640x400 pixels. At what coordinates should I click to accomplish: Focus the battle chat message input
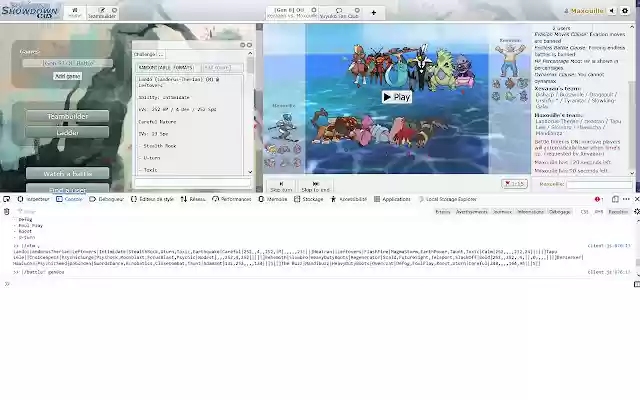599,184
